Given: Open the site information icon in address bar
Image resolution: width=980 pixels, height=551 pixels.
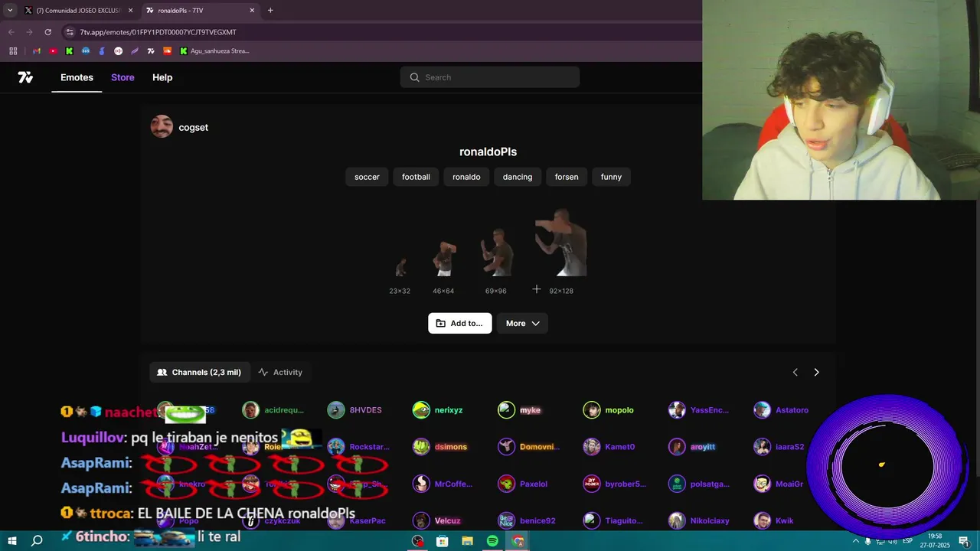Looking at the screenshot, I should coord(70,32).
